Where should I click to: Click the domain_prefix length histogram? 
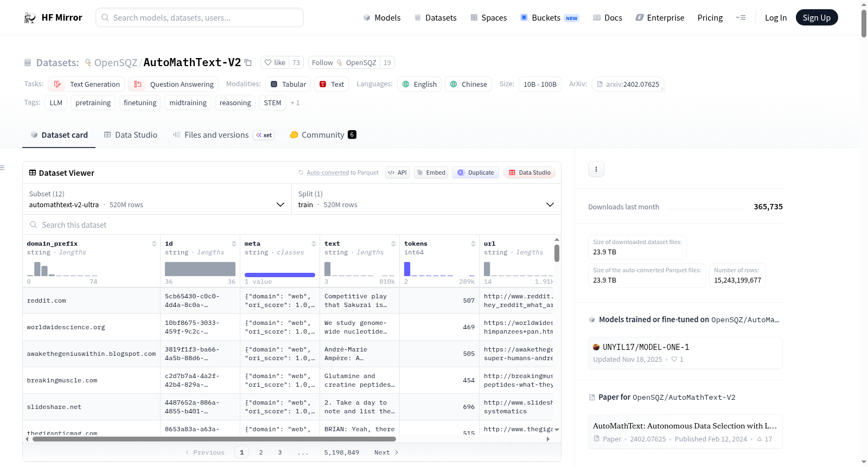click(x=62, y=268)
